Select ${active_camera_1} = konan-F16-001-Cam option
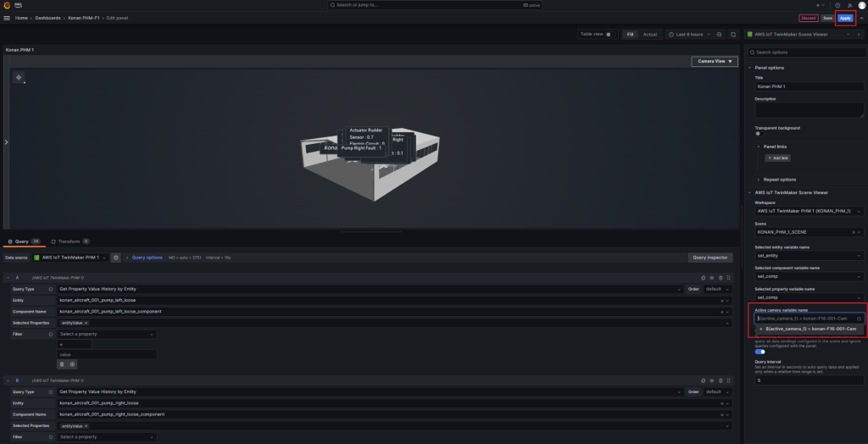 809,329
